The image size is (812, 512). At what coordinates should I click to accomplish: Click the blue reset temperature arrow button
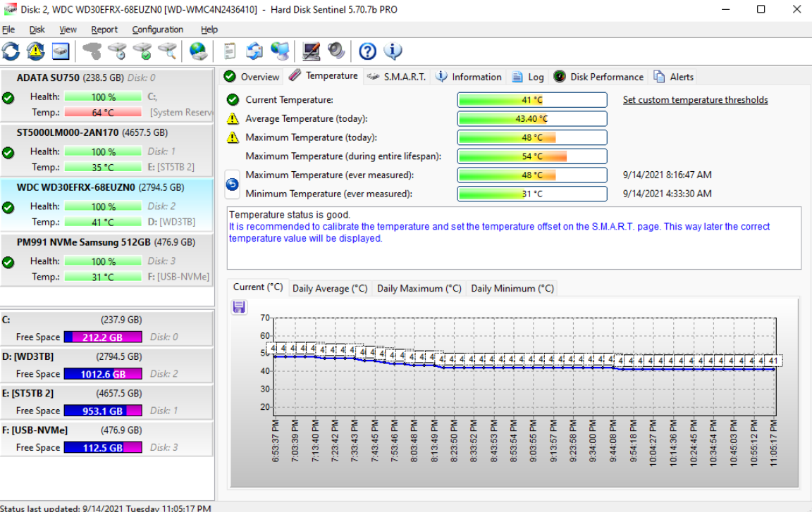pyautogui.click(x=232, y=184)
